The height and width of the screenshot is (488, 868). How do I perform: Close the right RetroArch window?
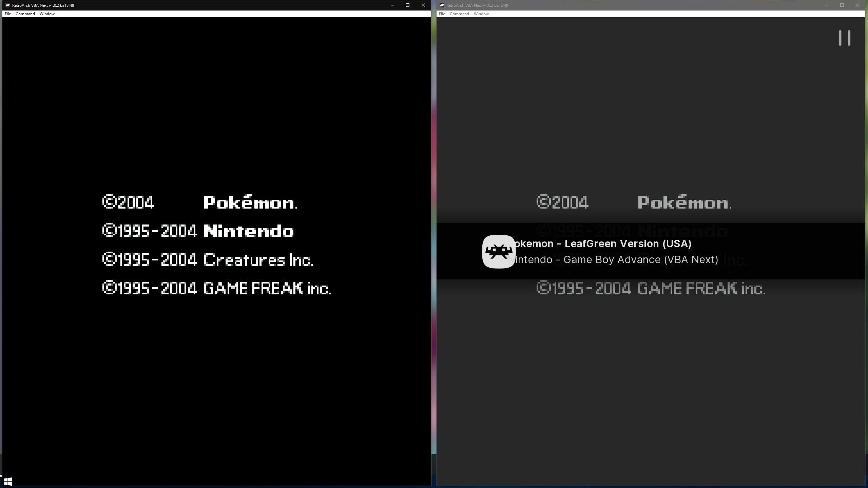click(x=857, y=5)
